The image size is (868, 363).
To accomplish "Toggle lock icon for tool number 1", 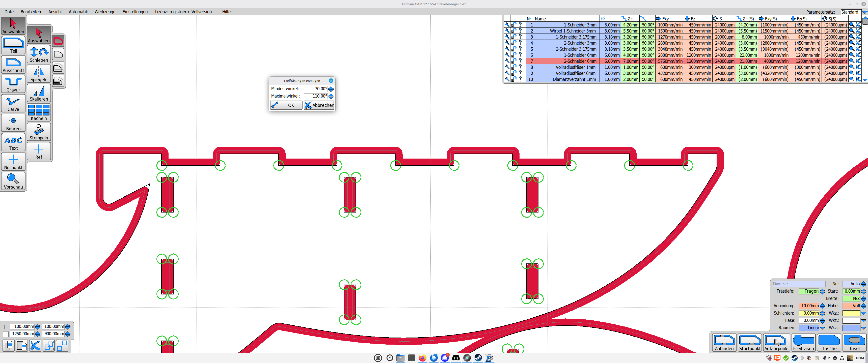I will [513, 25].
